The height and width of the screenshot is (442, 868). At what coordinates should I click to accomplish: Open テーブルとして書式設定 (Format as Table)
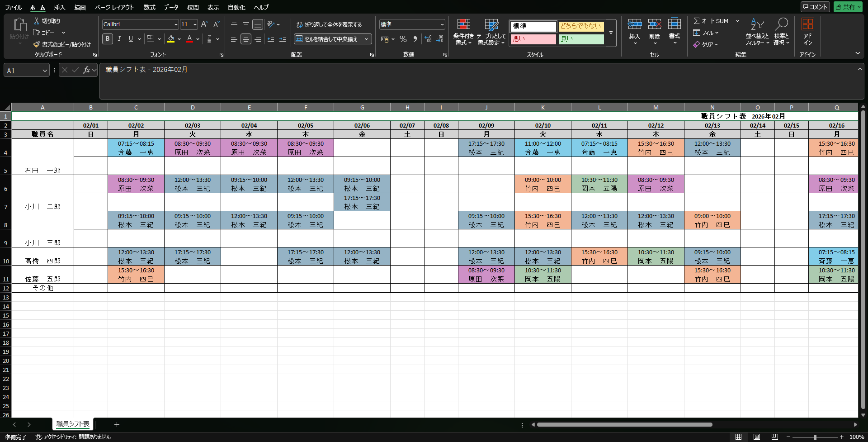pyautogui.click(x=491, y=32)
